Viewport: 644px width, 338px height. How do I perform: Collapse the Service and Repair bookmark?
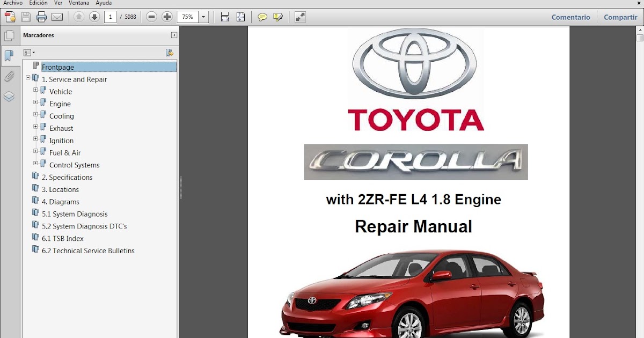(x=28, y=79)
